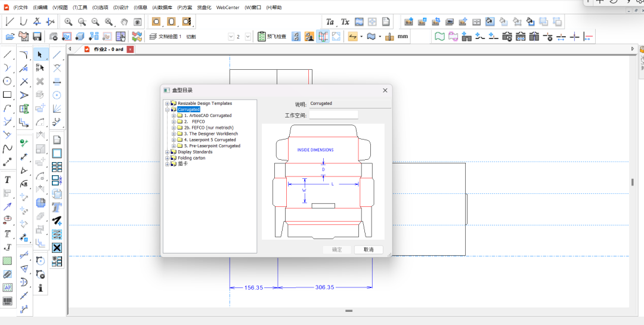Screen dimensions: 644x325
Task: Select the 2. FEFCO folder
Action: (x=194, y=122)
